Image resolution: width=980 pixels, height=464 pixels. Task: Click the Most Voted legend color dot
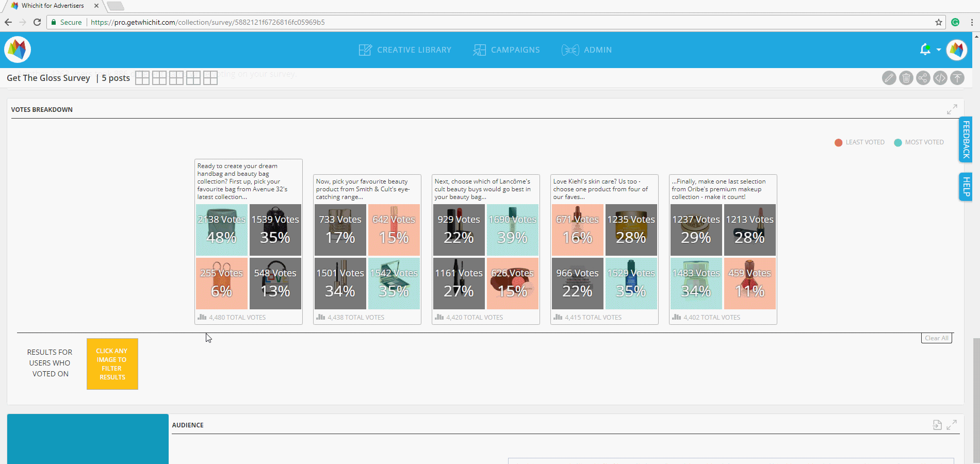[x=898, y=143]
